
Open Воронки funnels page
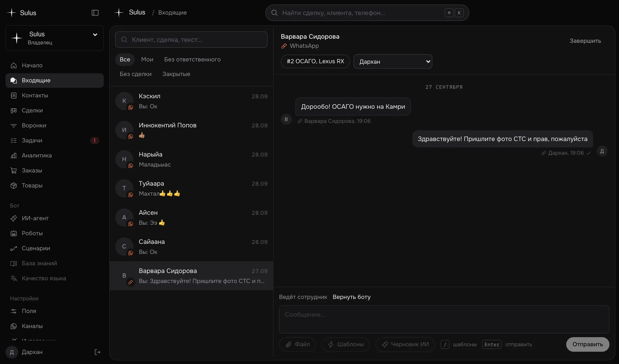54,125
